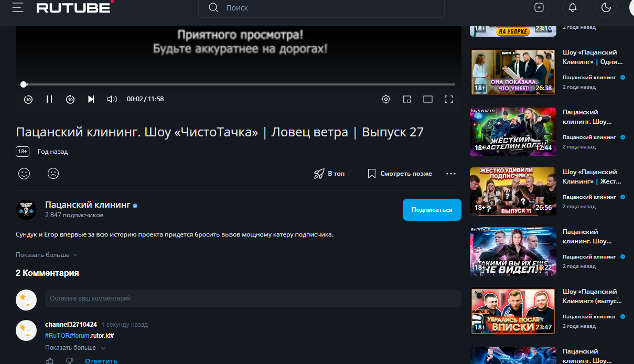Dislike the channel32710424 comment

point(70,361)
